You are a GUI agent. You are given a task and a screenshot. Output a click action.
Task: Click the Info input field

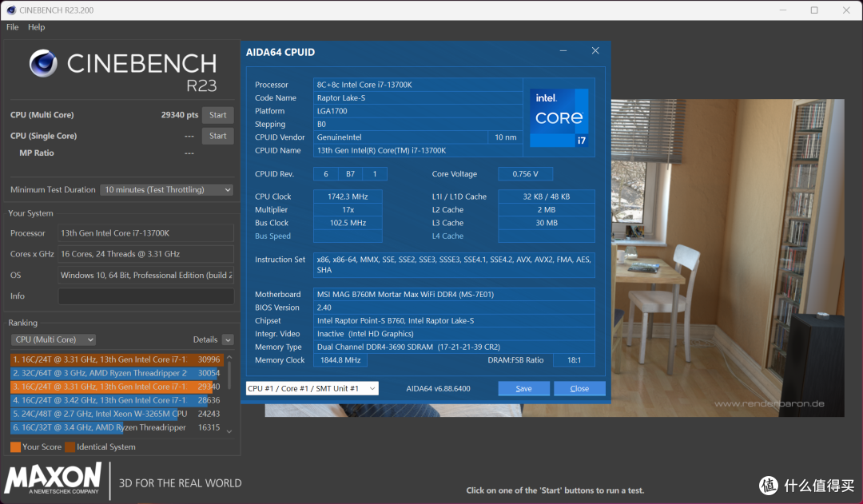[146, 296]
